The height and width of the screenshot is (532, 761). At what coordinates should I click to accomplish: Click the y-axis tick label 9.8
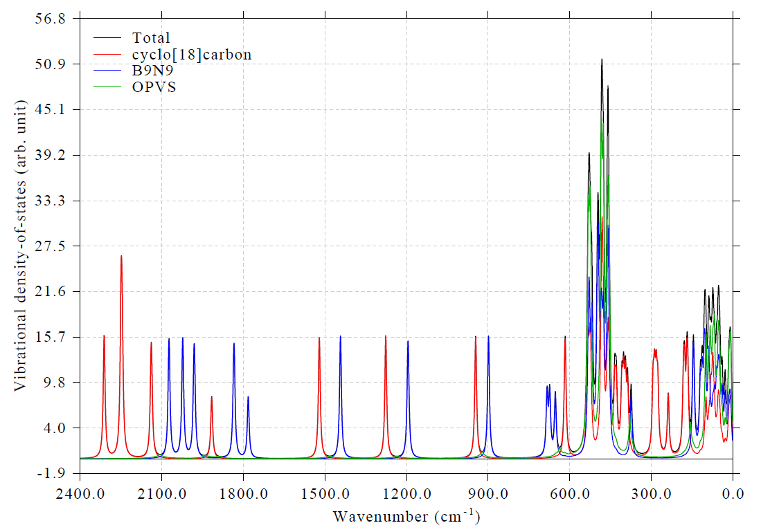[54, 382]
